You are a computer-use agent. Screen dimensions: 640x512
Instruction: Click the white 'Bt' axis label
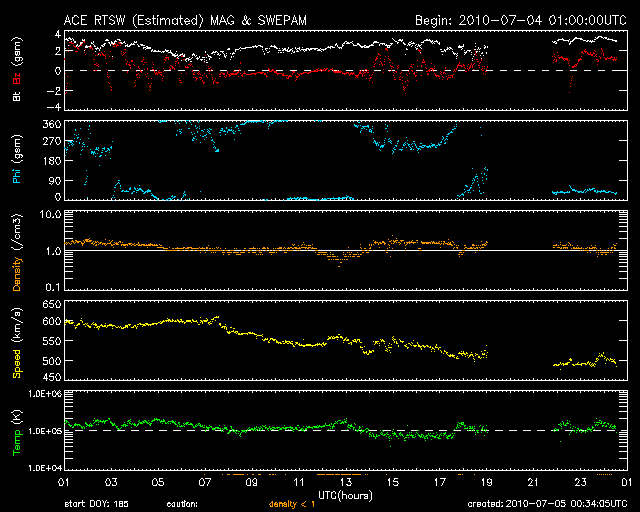17,96
